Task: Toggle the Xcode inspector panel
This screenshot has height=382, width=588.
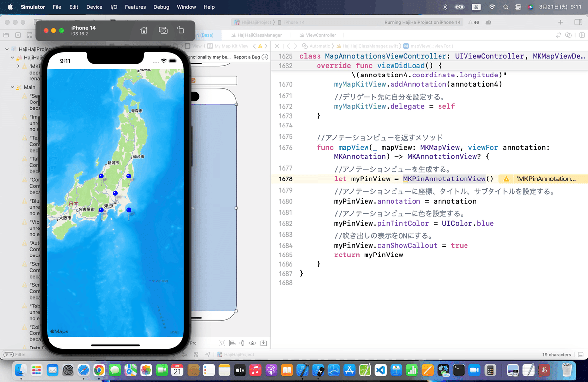Action: pyautogui.click(x=578, y=22)
